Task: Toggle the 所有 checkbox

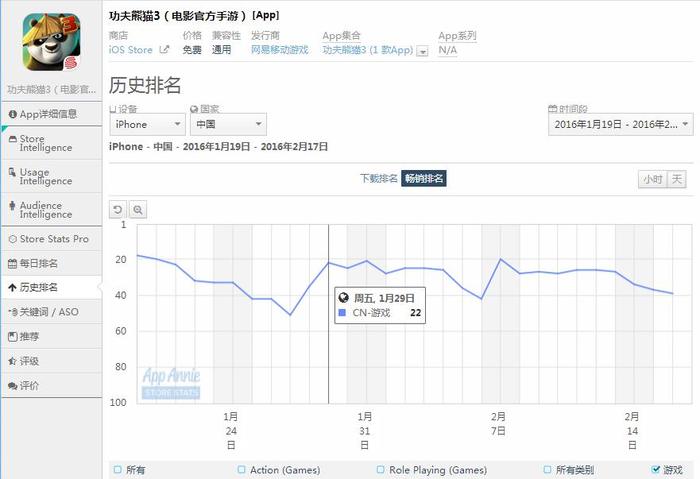Action: (x=118, y=470)
